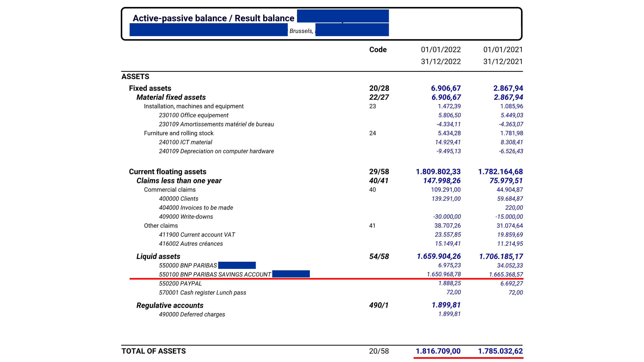Select value 19.859,69
644x362 pixels.
pyautogui.click(x=510, y=235)
